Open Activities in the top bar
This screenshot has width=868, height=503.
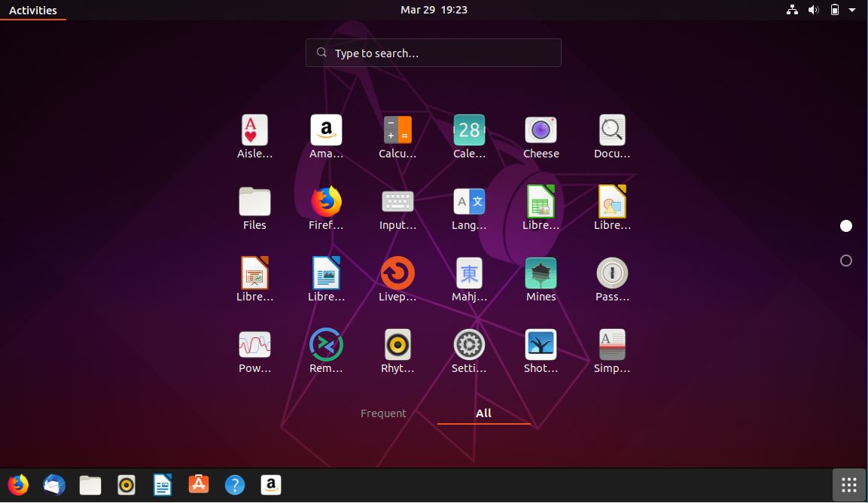33,10
